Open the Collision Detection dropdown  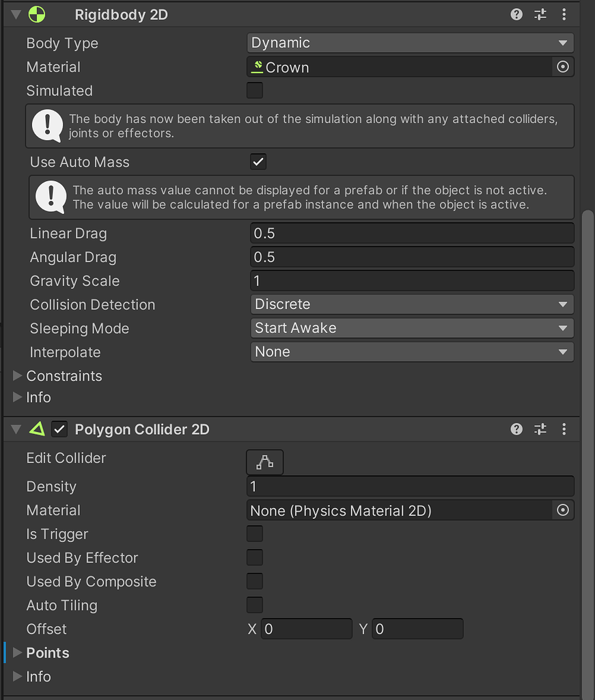(x=412, y=304)
